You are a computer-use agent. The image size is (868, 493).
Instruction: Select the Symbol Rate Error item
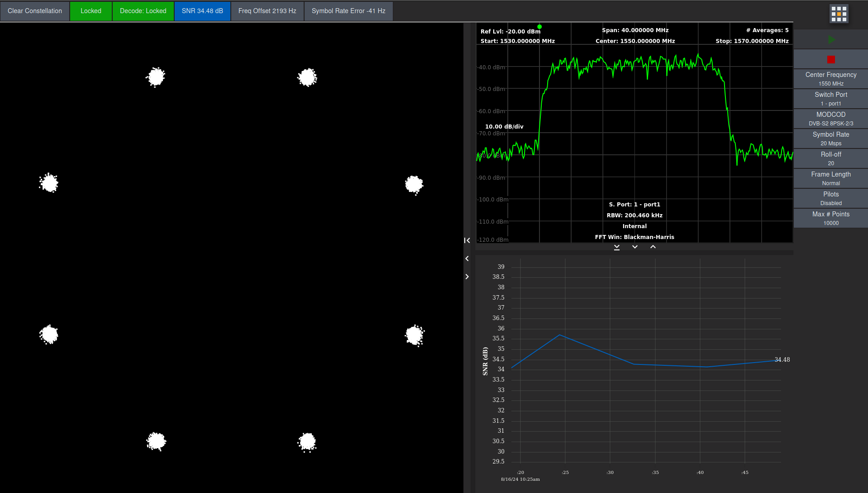pyautogui.click(x=348, y=11)
